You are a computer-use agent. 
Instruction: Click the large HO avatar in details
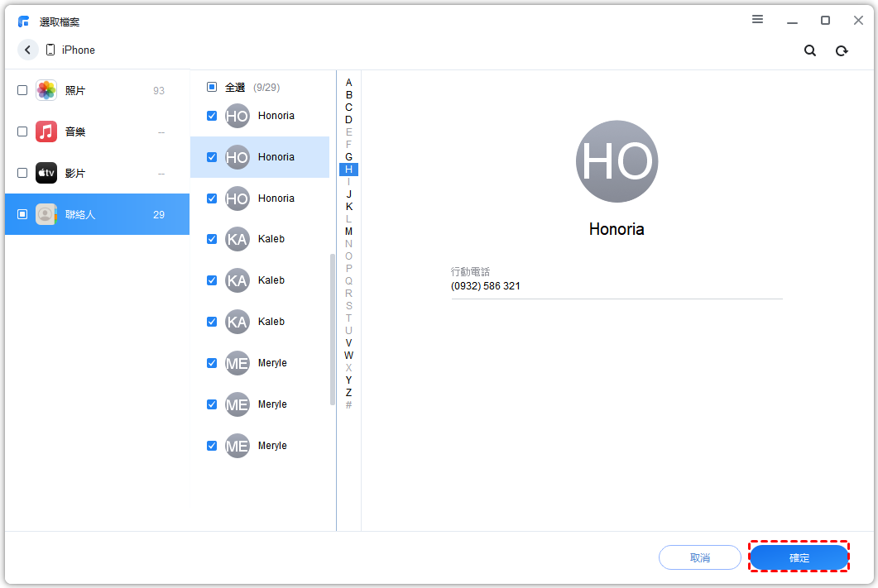pyautogui.click(x=617, y=162)
